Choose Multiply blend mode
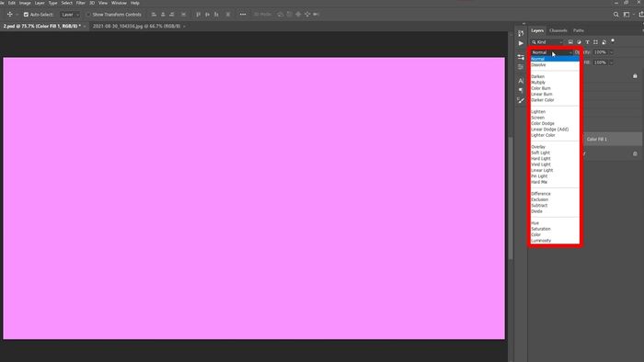 [x=555, y=83]
